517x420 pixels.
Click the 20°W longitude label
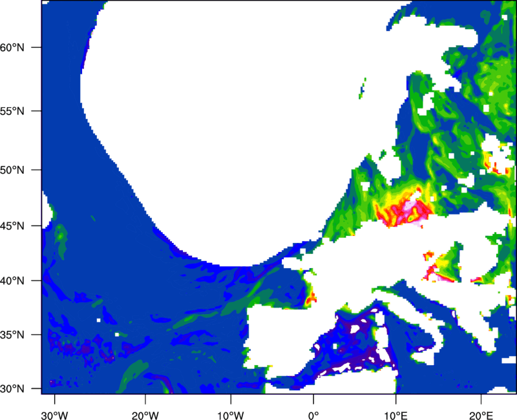coord(145,415)
